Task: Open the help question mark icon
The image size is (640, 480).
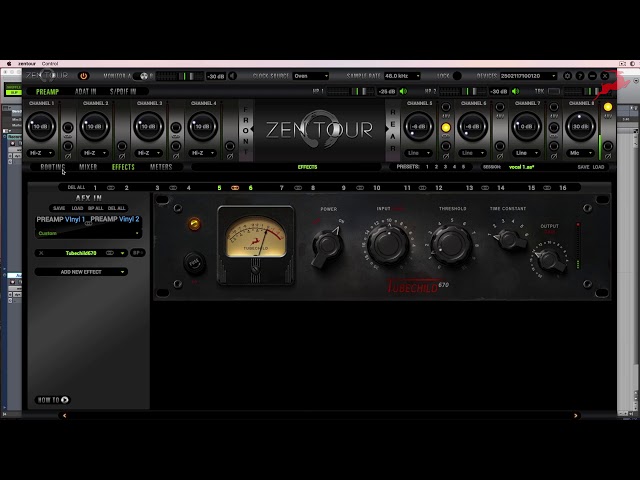Action: (x=580, y=76)
